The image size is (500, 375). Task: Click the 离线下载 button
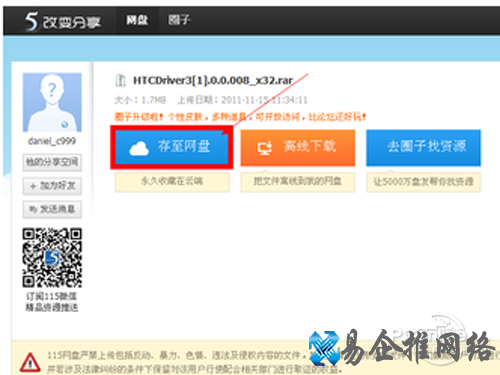(x=298, y=148)
